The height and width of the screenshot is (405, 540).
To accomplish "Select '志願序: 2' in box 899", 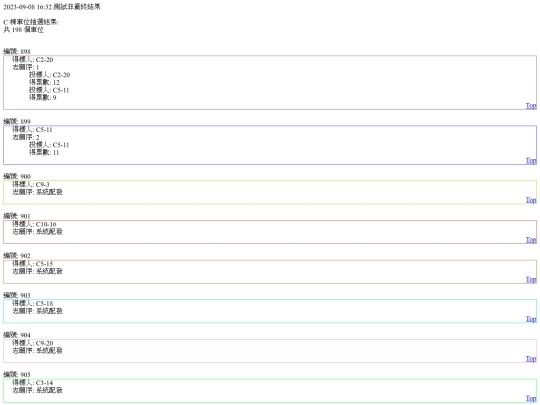I will 26,137.
